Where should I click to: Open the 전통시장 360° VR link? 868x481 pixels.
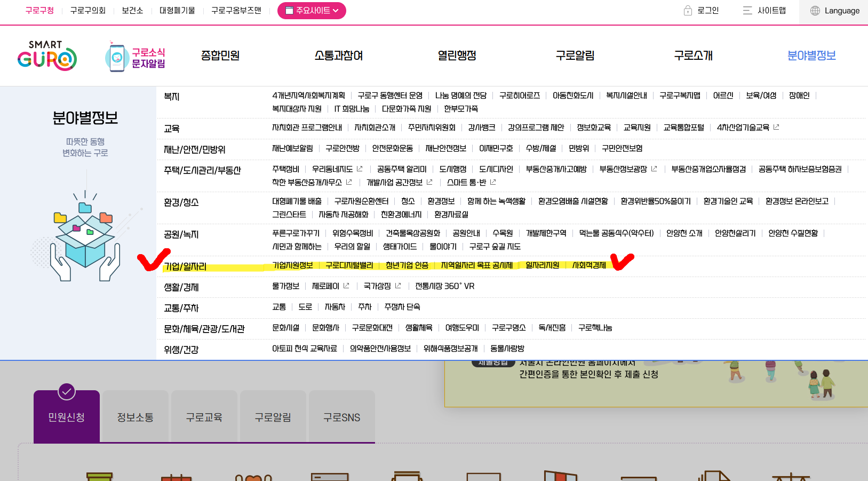[445, 286]
